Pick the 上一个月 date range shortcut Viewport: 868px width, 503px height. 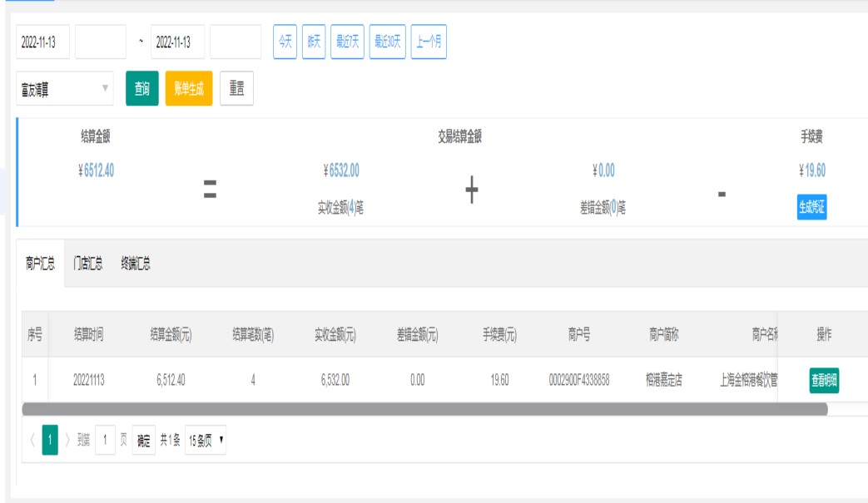pos(429,42)
